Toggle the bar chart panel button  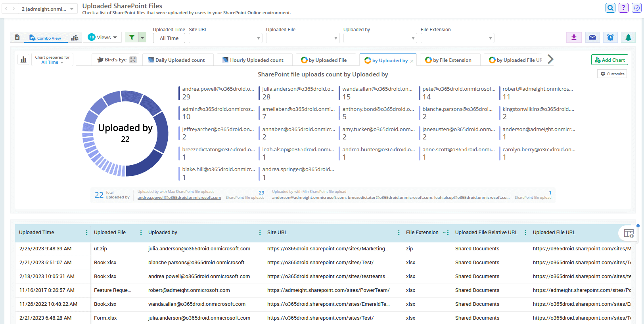coord(23,59)
